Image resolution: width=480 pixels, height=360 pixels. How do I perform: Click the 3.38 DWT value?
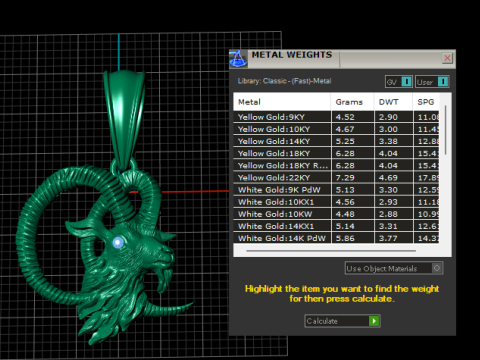pyautogui.click(x=388, y=141)
